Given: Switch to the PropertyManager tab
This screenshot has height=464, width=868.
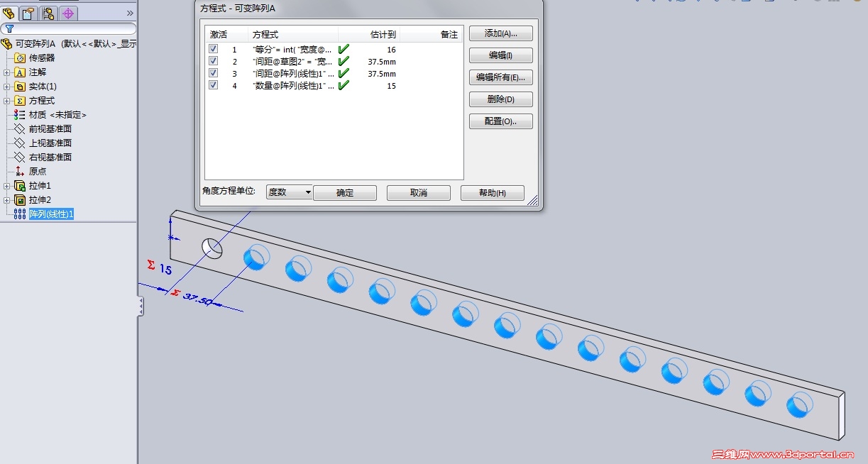Looking at the screenshot, I should tap(28, 13).
